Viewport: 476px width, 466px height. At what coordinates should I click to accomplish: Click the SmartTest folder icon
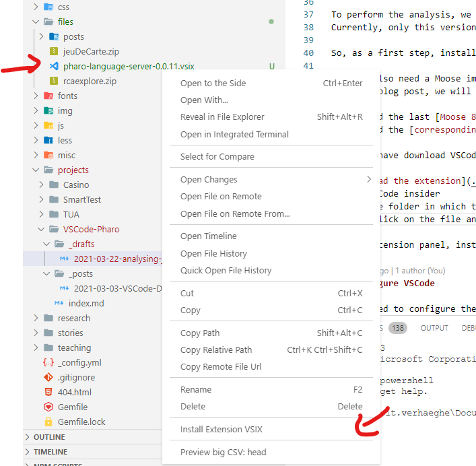[54, 199]
